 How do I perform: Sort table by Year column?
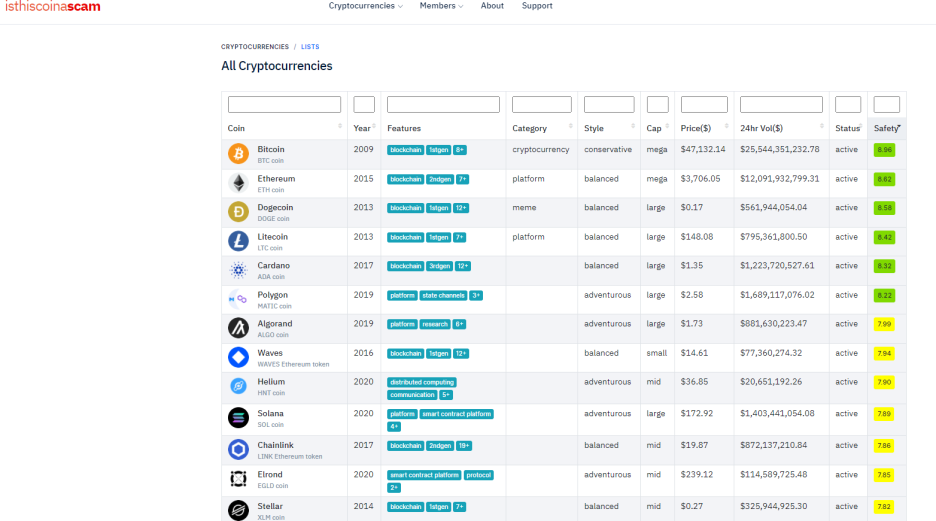(x=364, y=128)
